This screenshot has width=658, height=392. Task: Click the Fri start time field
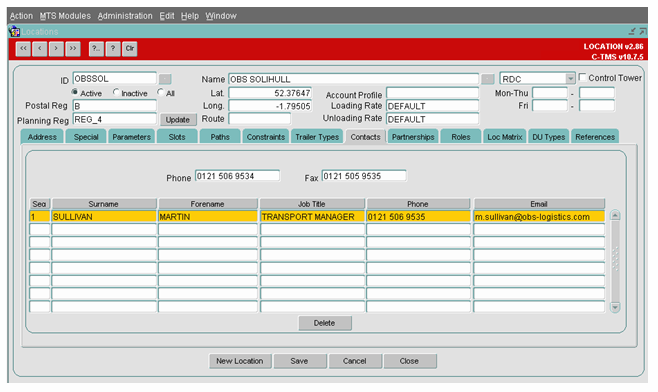tap(550, 106)
